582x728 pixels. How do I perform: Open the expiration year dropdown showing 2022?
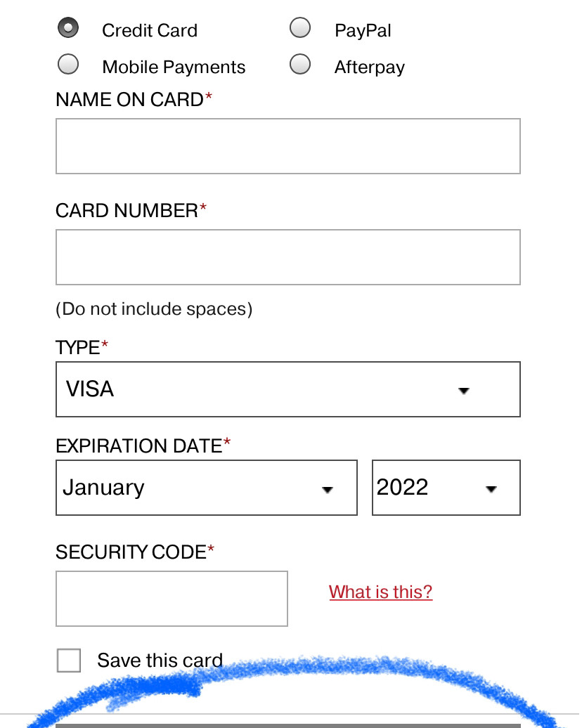pos(446,488)
